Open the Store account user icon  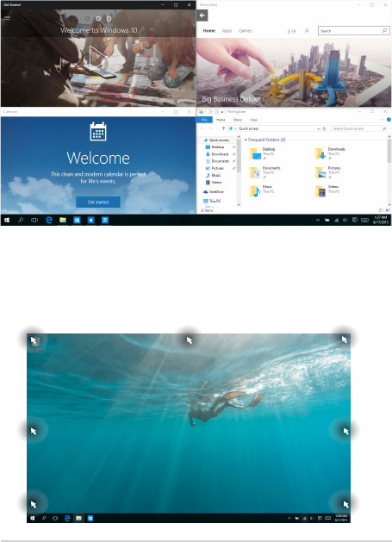click(x=307, y=31)
